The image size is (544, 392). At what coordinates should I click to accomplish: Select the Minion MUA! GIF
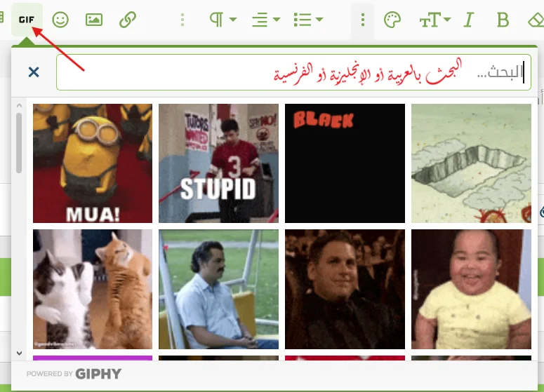tap(93, 163)
